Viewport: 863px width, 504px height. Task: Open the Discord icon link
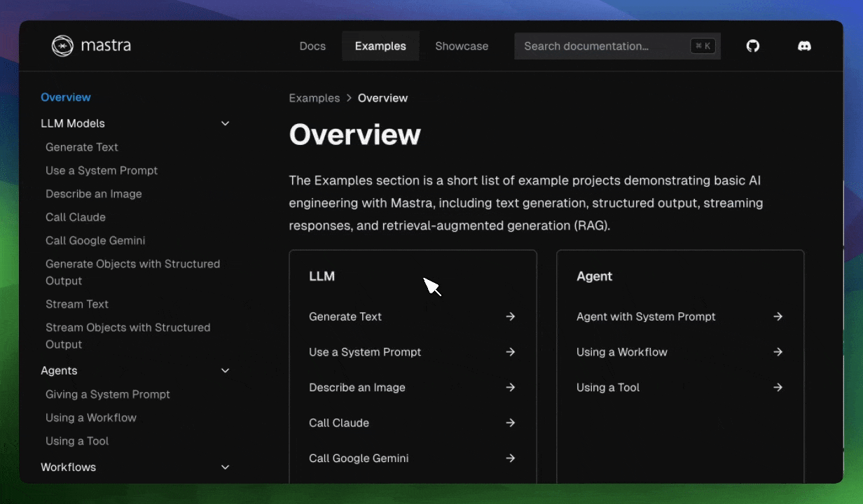click(805, 46)
